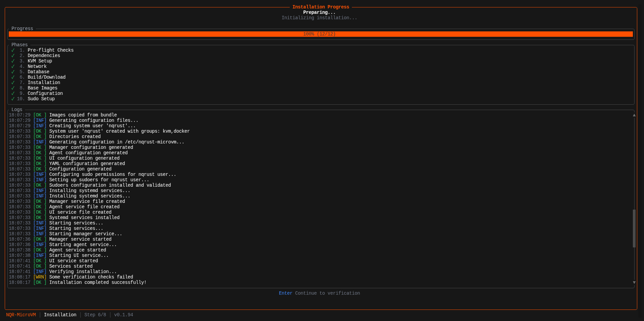Select the Installation step in the status bar

[x=60, y=315]
